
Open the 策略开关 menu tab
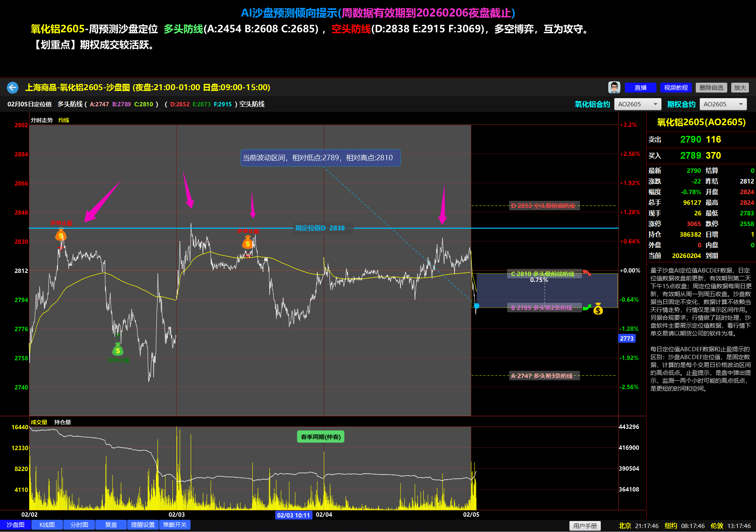pos(175,525)
